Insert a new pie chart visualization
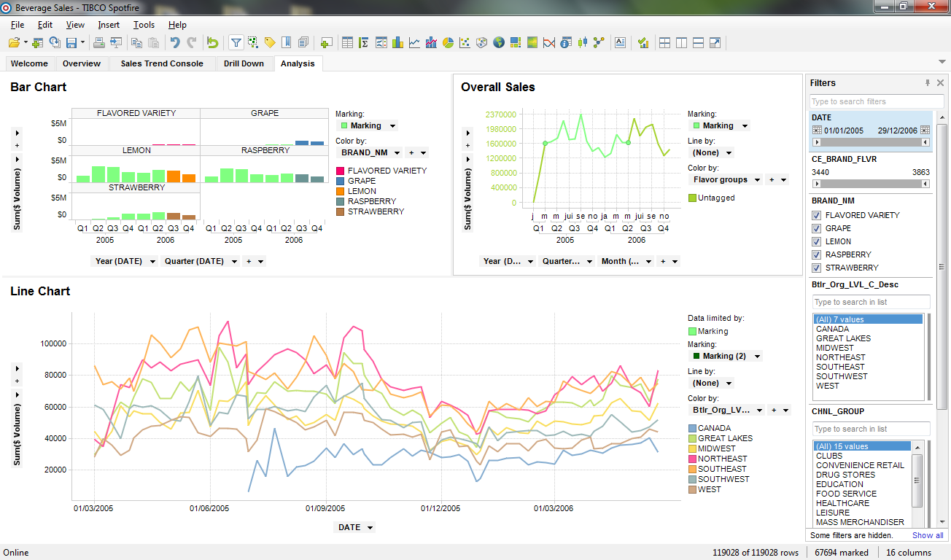This screenshot has height=560, width=951. 449,43
